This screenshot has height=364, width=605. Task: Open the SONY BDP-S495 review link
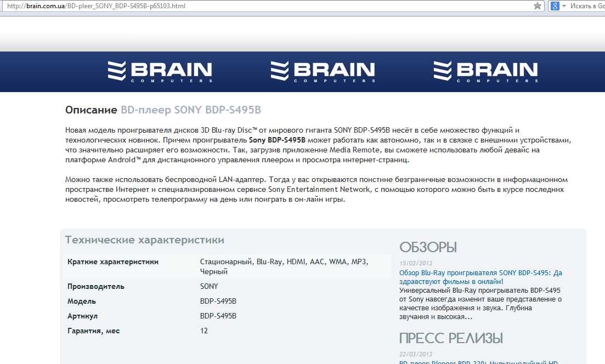(x=480, y=277)
